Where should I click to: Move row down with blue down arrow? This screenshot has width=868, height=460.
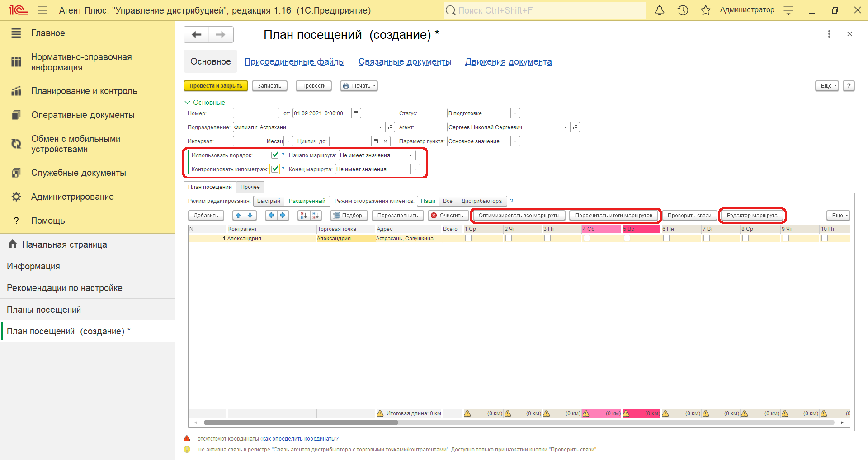point(250,216)
